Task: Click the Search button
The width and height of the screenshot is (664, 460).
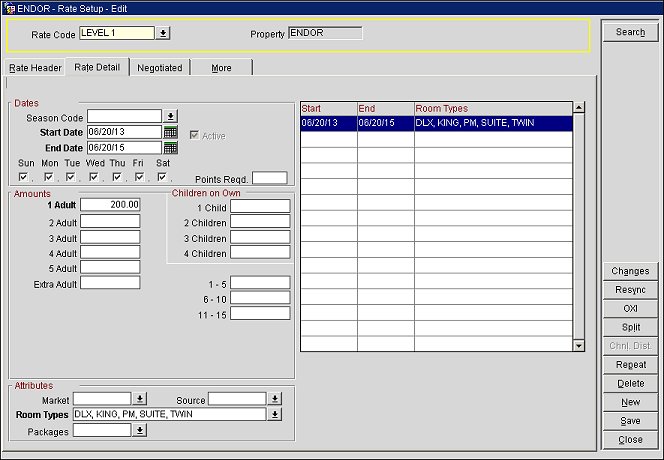Action: coord(630,32)
